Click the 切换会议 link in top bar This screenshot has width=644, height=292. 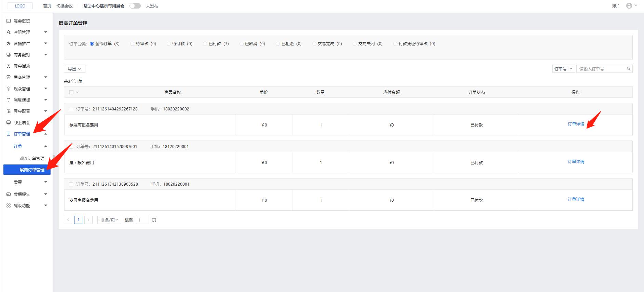click(x=64, y=6)
